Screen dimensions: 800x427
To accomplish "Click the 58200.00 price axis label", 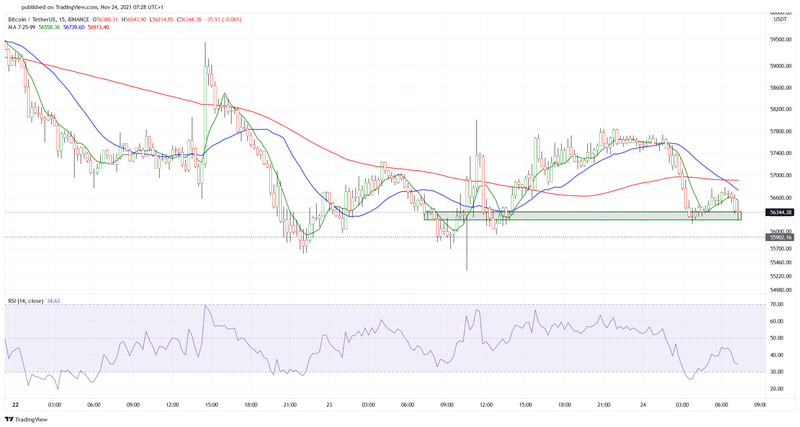I will tap(782, 109).
